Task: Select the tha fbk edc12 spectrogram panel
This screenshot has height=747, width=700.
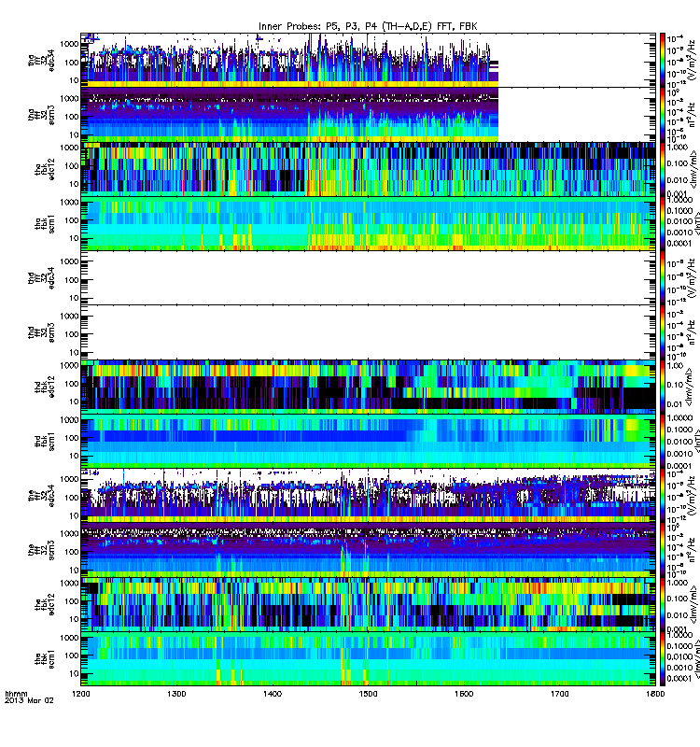Action: click(x=368, y=169)
